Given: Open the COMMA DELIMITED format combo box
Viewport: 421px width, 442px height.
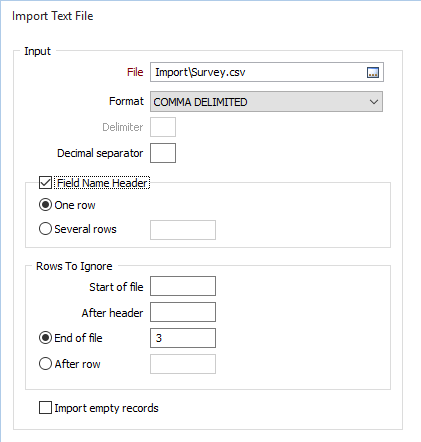Looking at the screenshot, I should pos(266,102).
